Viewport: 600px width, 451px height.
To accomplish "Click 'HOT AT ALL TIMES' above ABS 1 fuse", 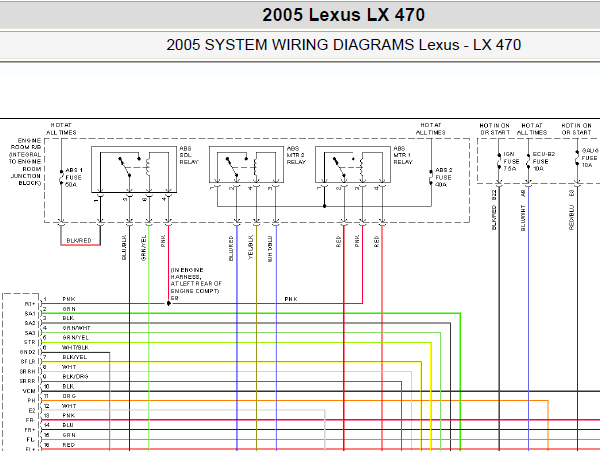I will pos(61,129).
